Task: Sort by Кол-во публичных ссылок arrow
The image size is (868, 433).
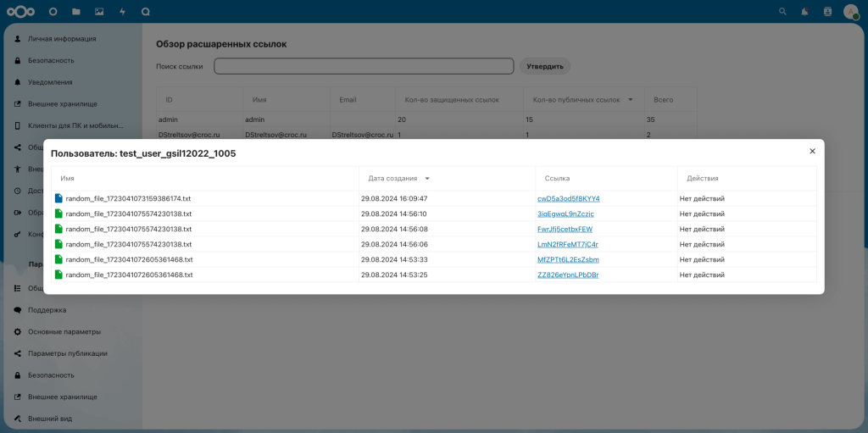Action: 630,100
